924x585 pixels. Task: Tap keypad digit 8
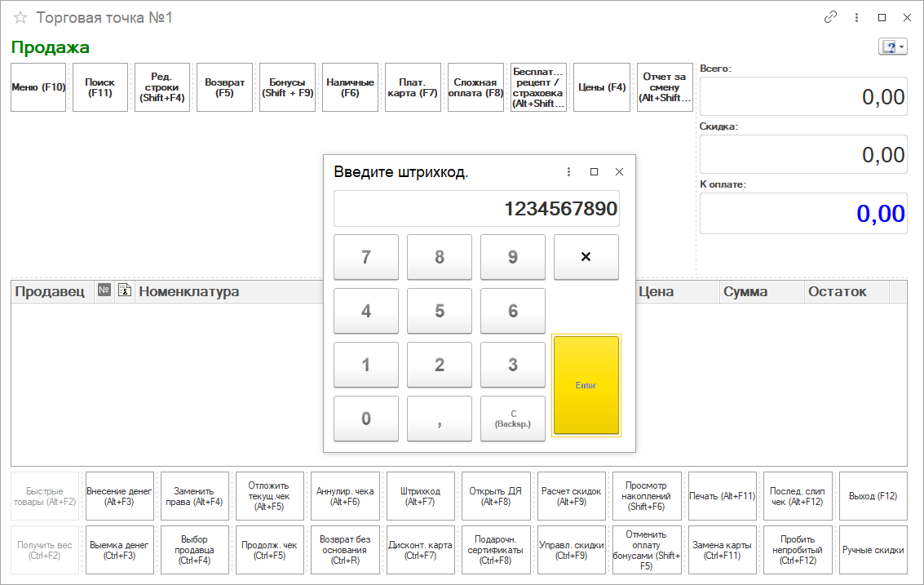pyautogui.click(x=440, y=257)
